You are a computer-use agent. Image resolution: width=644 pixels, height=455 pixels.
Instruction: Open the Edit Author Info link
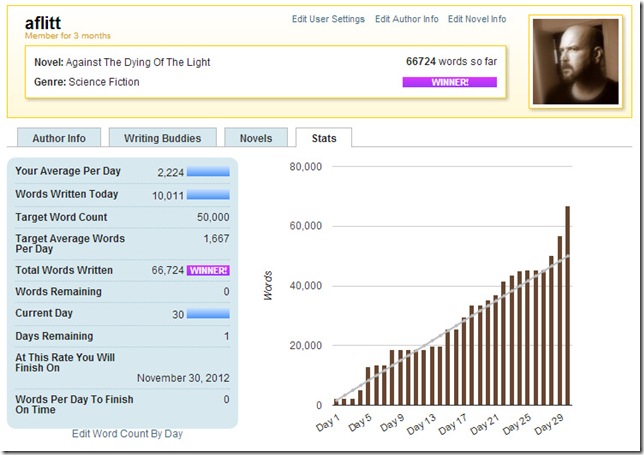point(406,19)
